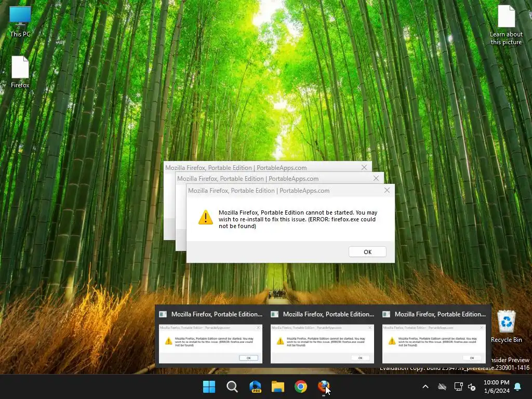Click OK in the Firefox error dialog

pos(367,252)
